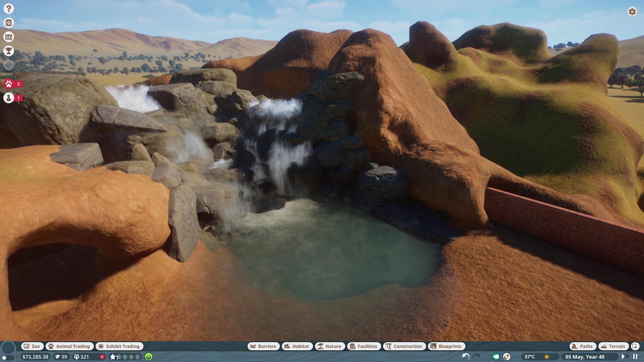Toggle the green camera mode icon
Screen dimensions: 644x362
(x=496, y=357)
